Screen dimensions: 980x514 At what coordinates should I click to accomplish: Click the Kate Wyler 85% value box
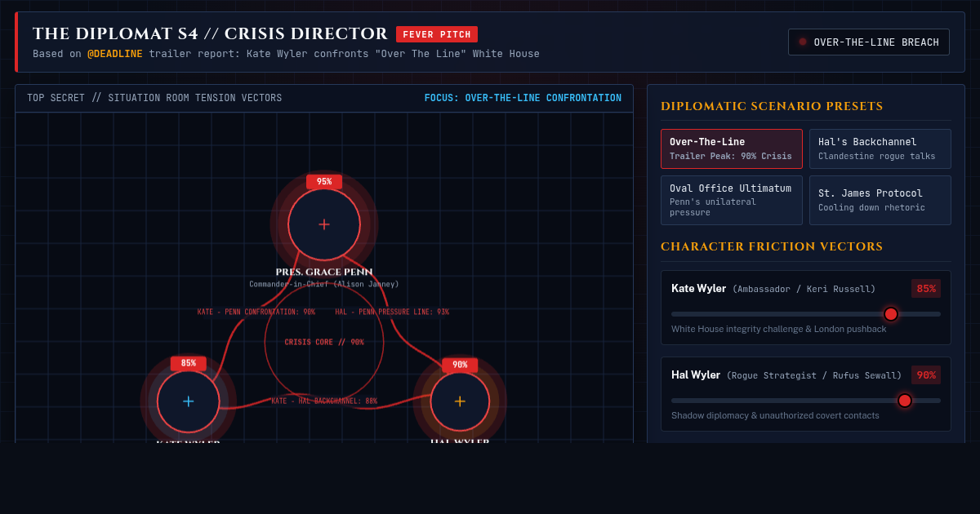point(926,288)
